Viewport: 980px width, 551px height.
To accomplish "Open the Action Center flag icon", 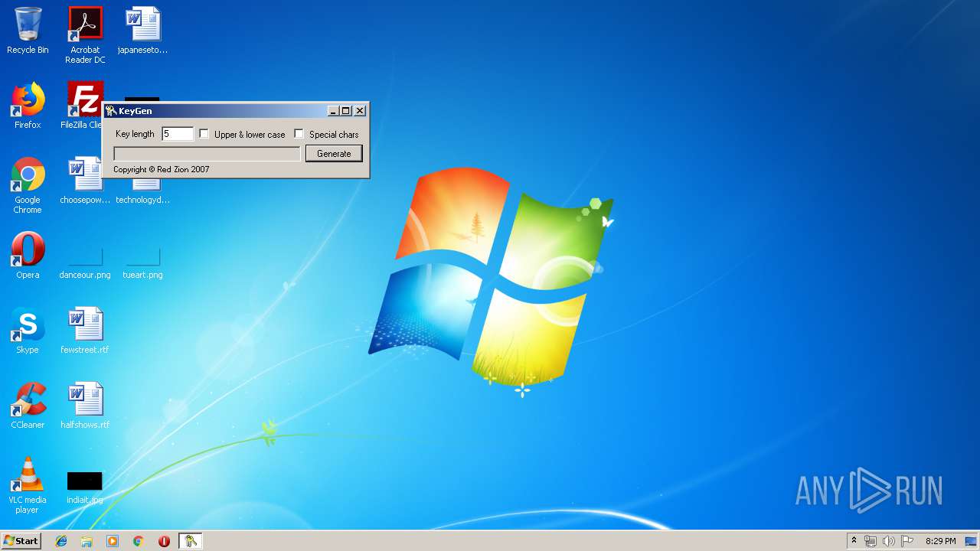I will [x=906, y=541].
